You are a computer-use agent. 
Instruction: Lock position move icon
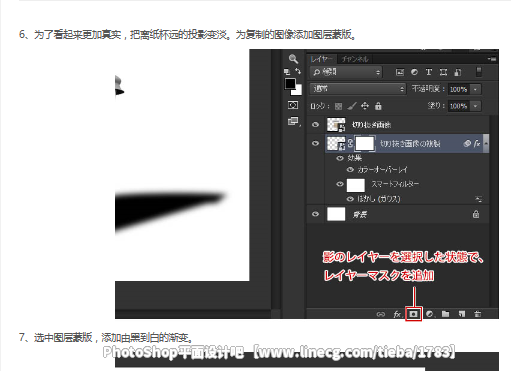[x=365, y=106]
